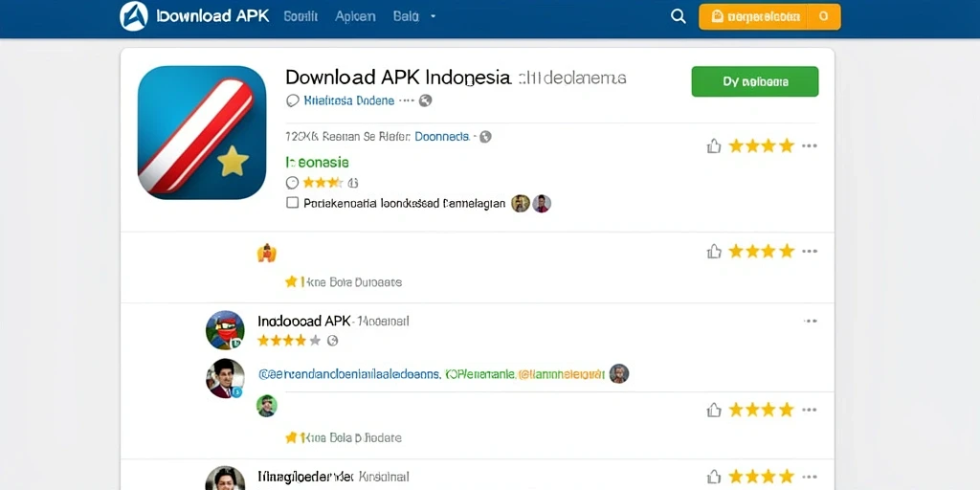The width and height of the screenshot is (980, 490).
Task: Click the orange "0" counter box
Action: click(823, 17)
